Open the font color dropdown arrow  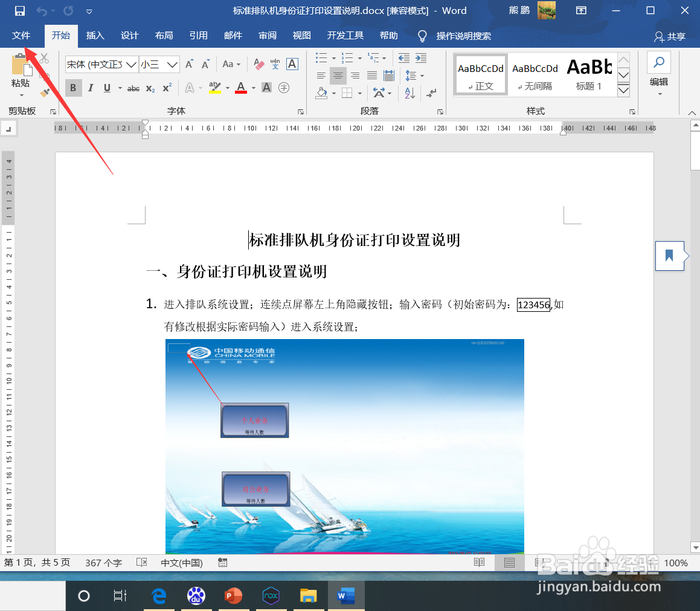coord(254,88)
